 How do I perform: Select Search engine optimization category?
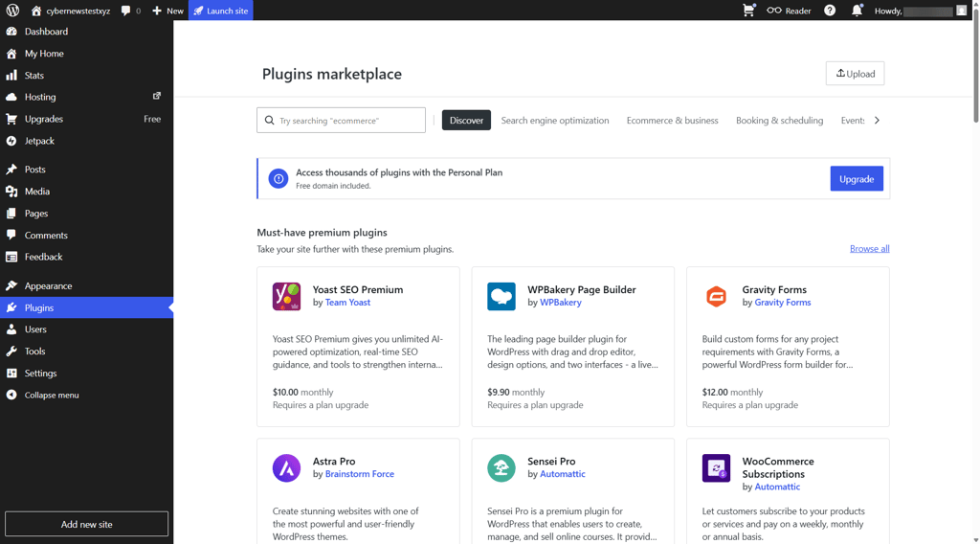click(555, 120)
